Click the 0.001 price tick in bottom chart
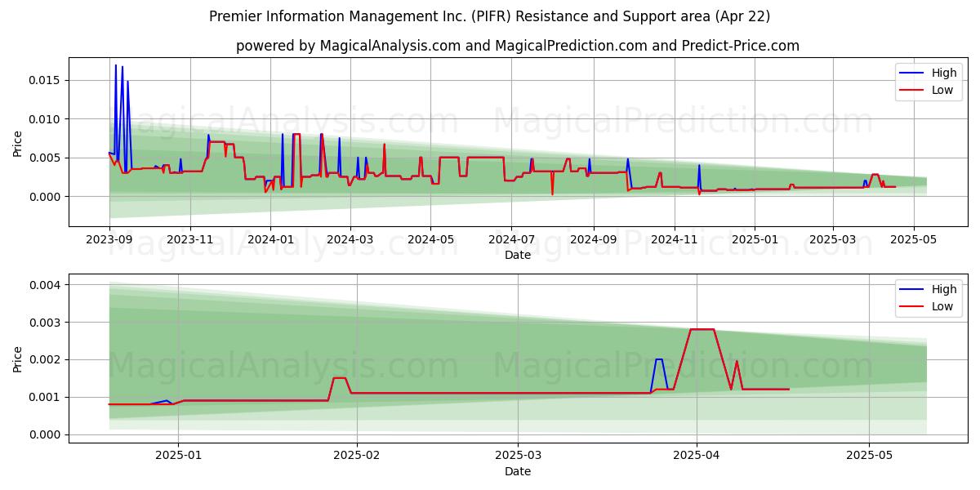Viewport: 980px width, 490px height. coord(46,398)
